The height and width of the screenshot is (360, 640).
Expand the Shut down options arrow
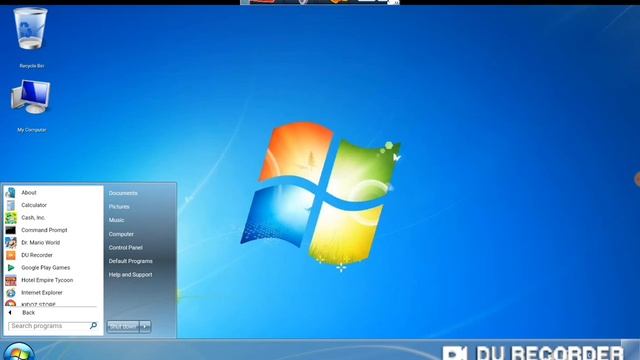tap(145, 327)
